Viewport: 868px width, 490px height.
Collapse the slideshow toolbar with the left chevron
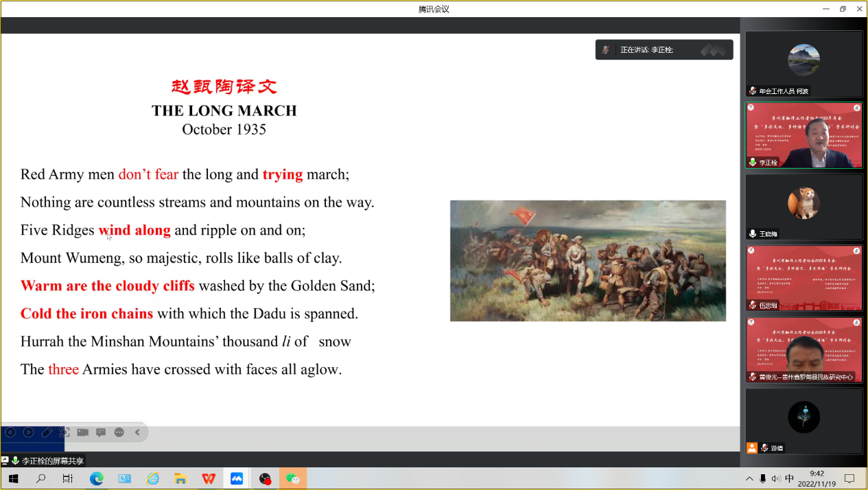(x=137, y=432)
